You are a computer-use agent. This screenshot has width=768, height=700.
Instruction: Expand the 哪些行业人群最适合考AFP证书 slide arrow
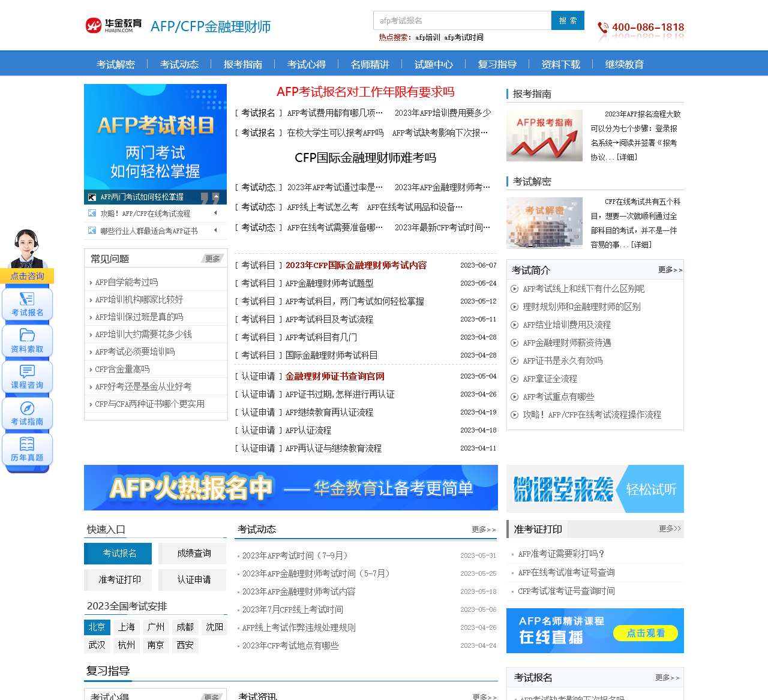(215, 230)
